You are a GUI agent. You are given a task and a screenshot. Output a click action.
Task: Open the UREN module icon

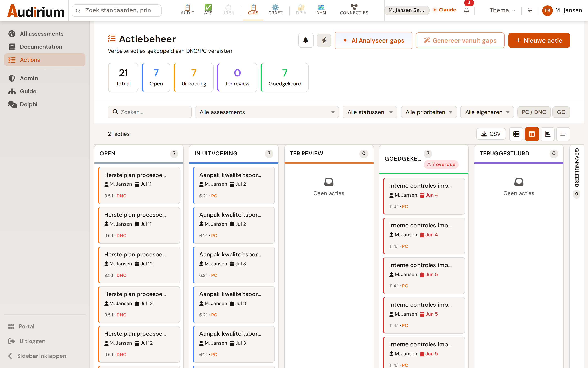[228, 10]
